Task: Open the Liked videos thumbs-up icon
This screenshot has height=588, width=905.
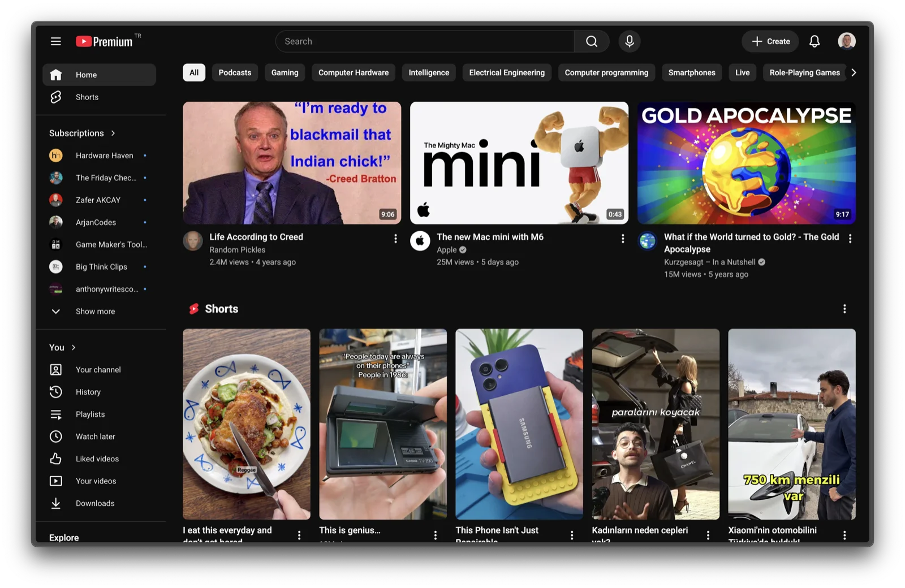Action: click(55, 459)
